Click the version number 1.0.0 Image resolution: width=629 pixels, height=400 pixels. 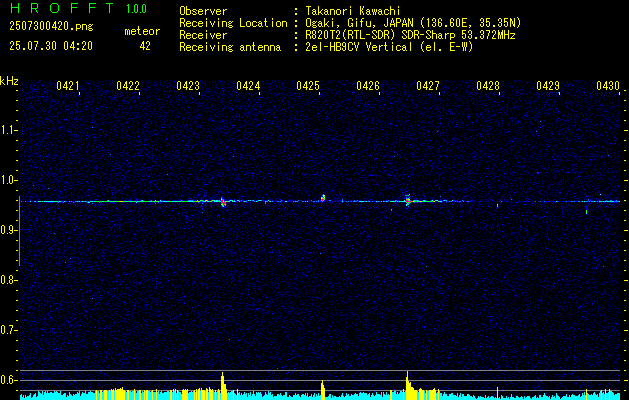(x=136, y=9)
